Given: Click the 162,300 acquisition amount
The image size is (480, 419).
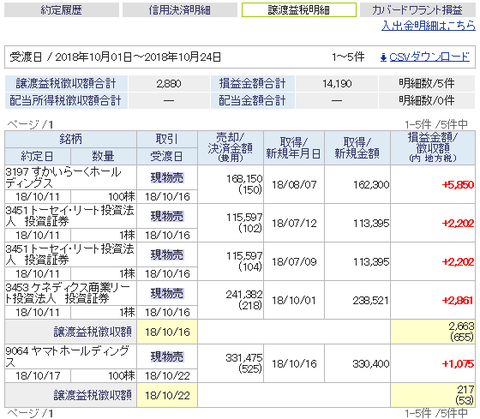Looking at the screenshot, I should 371,185.
